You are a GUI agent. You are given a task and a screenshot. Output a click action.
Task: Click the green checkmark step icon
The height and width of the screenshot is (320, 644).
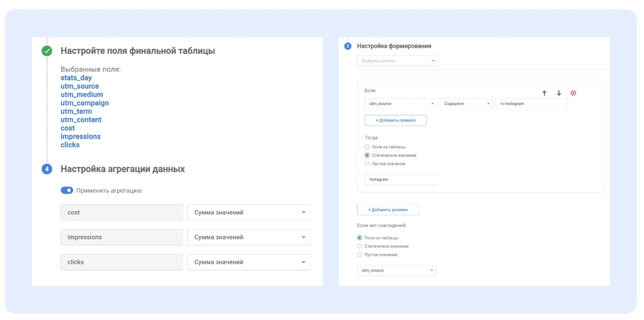point(47,51)
